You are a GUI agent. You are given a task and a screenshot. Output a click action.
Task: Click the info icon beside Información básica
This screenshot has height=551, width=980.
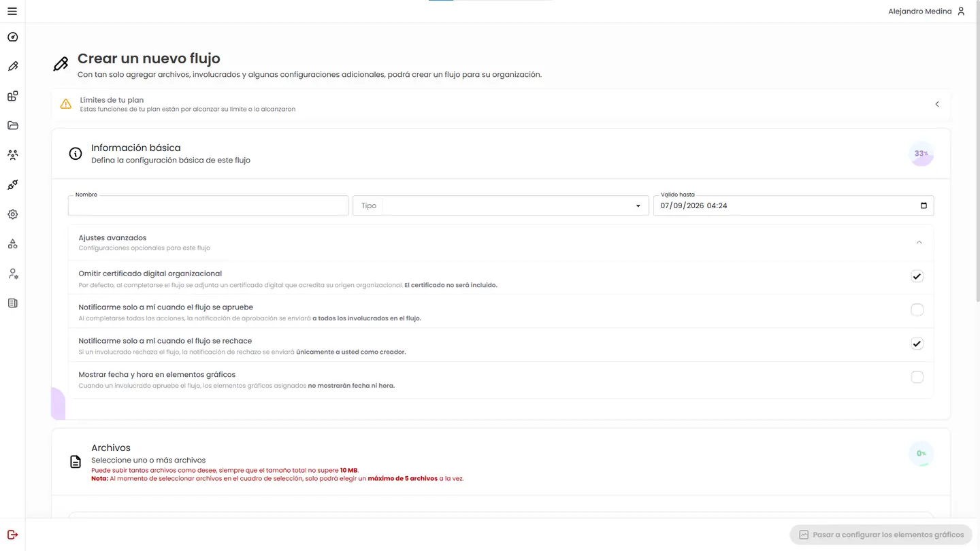[x=76, y=154]
